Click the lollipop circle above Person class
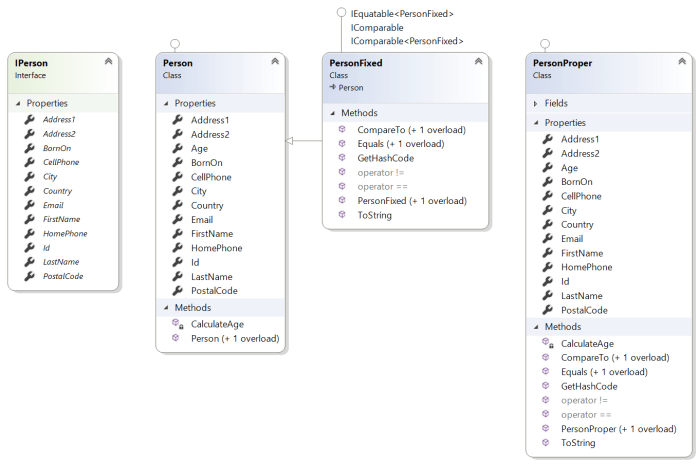 pos(176,43)
